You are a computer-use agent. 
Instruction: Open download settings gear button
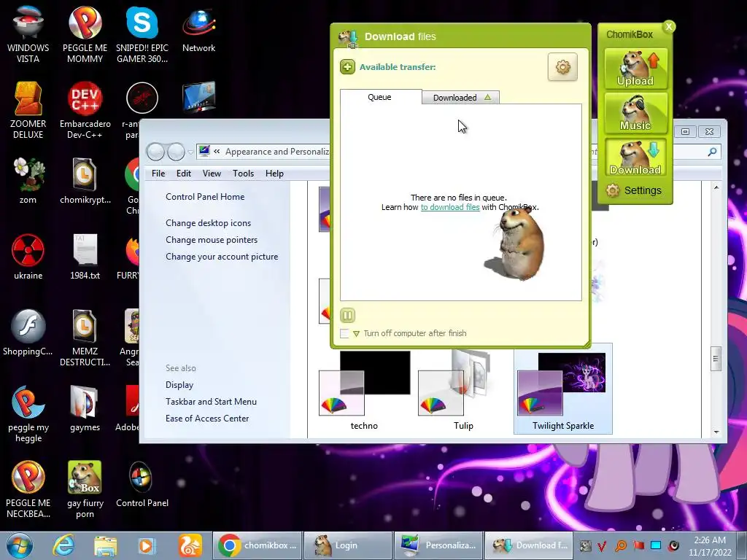point(562,67)
